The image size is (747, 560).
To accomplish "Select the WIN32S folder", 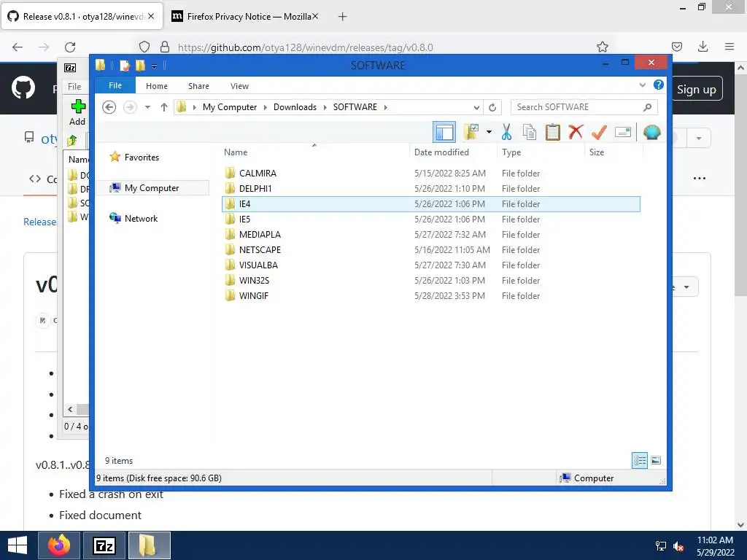I will [x=431, y=281].
